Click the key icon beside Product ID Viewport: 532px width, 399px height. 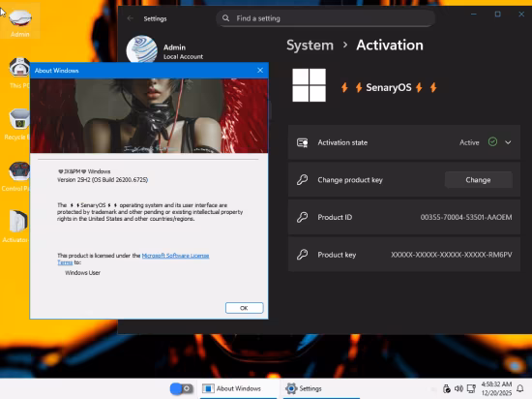[x=303, y=217]
